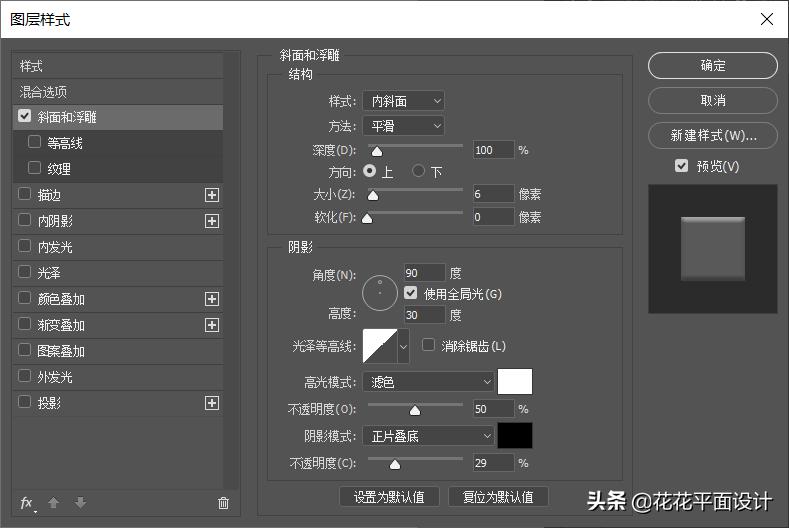Enable the 光泽 checkbox
This screenshot has width=789, height=528.
pyautogui.click(x=24, y=272)
